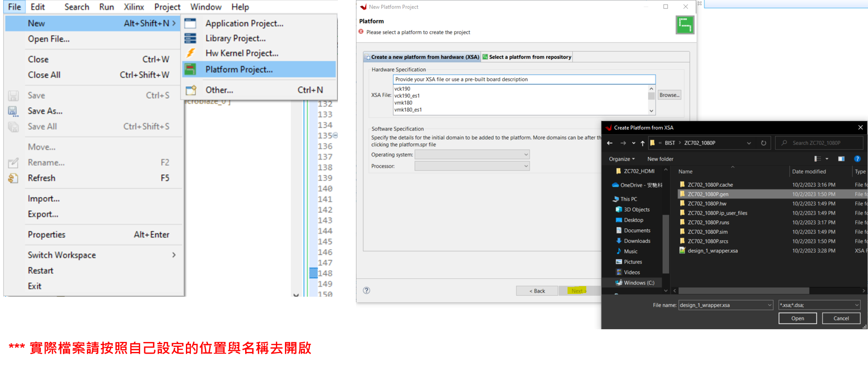The width and height of the screenshot is (868, 365).
Task: Select Import... in File menu
Action: pos(43,199)
